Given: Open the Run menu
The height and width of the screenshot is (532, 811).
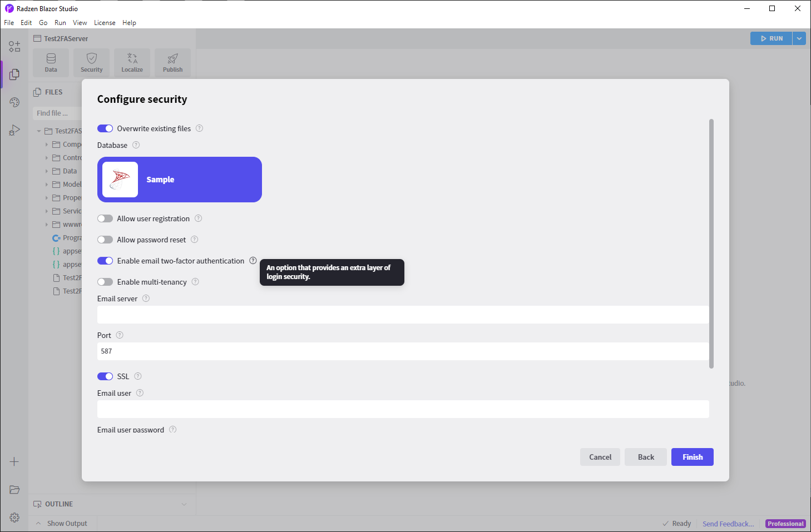Looking at the screenshot, I should (x=60, y=23).
